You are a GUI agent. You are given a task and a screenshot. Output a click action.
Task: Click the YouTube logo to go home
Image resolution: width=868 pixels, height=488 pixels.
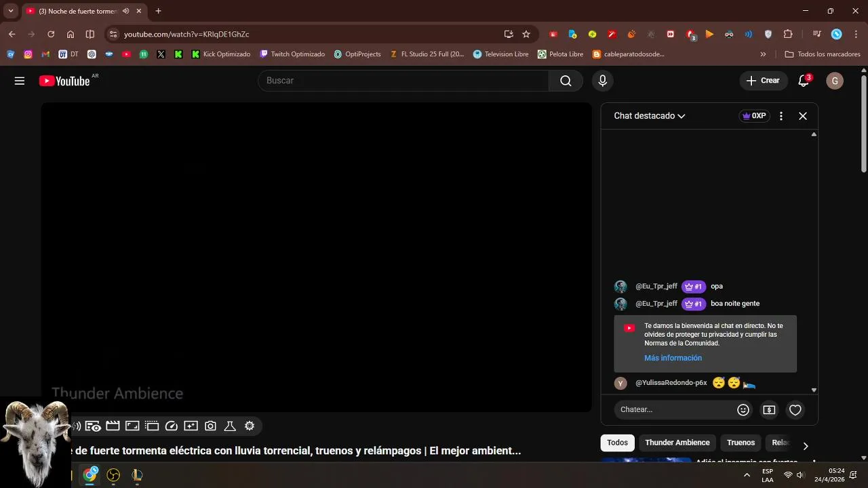pyautogui.click(x=64, y=81)
